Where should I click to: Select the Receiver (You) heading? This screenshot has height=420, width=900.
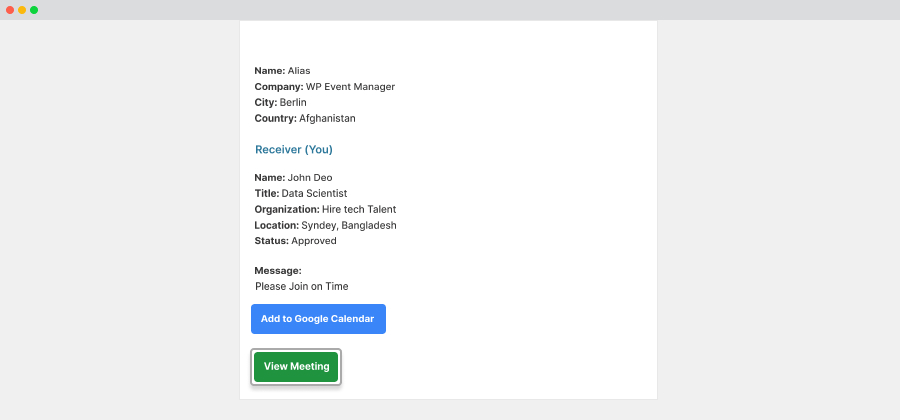tap(294, 150)
